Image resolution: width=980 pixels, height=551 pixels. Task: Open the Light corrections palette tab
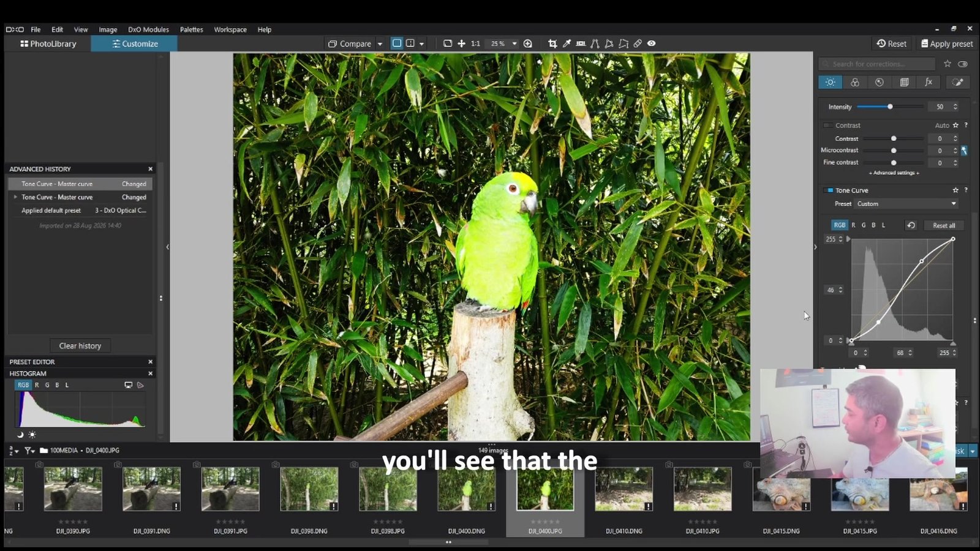(x=830, y=82)
